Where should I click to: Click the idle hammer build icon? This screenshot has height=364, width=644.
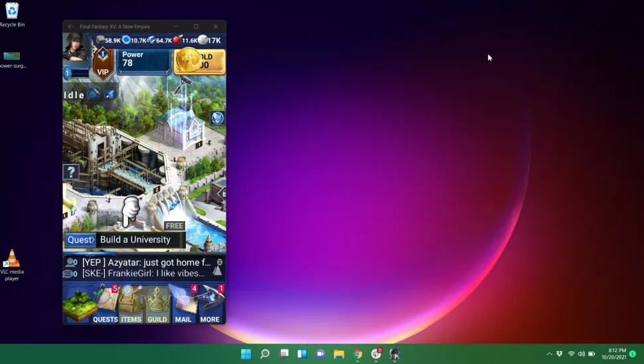pos(94,94)
